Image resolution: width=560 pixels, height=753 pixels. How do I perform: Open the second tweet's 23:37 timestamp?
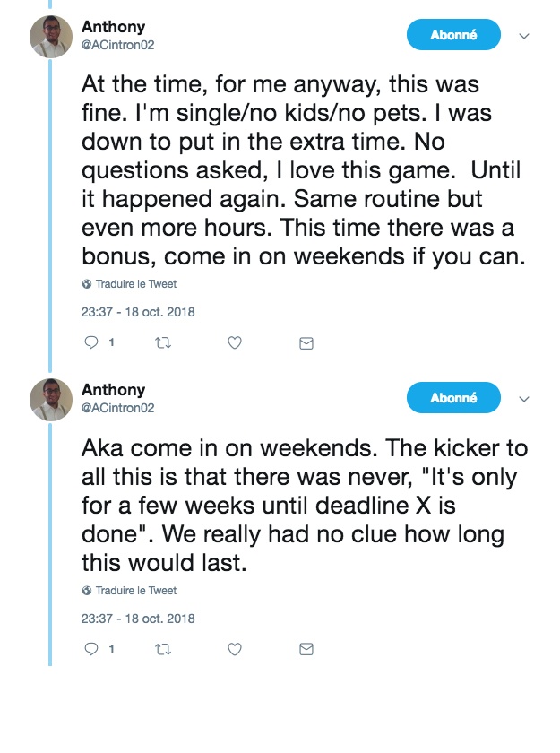(x=138, y=619)
